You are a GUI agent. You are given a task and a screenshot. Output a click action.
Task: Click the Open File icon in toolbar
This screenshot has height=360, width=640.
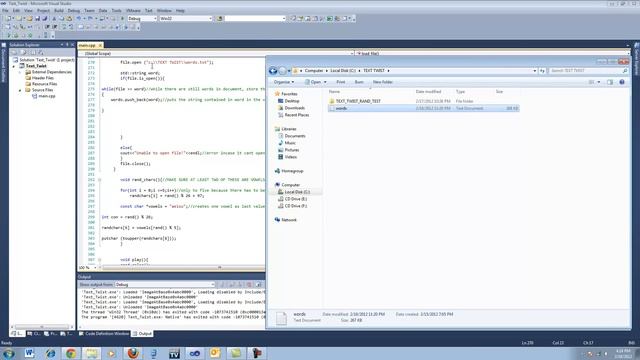click(x=29, y=18)
